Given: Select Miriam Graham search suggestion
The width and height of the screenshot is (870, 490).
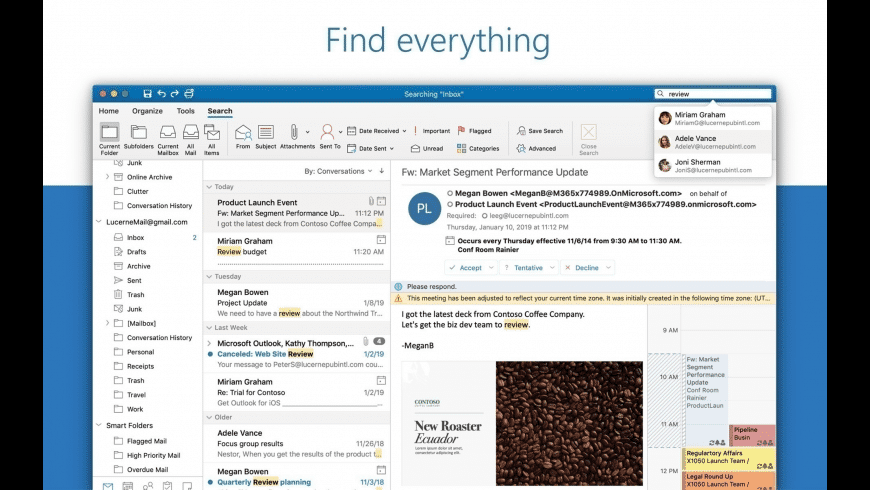Looking at the screenshot, I should point(713,118).
